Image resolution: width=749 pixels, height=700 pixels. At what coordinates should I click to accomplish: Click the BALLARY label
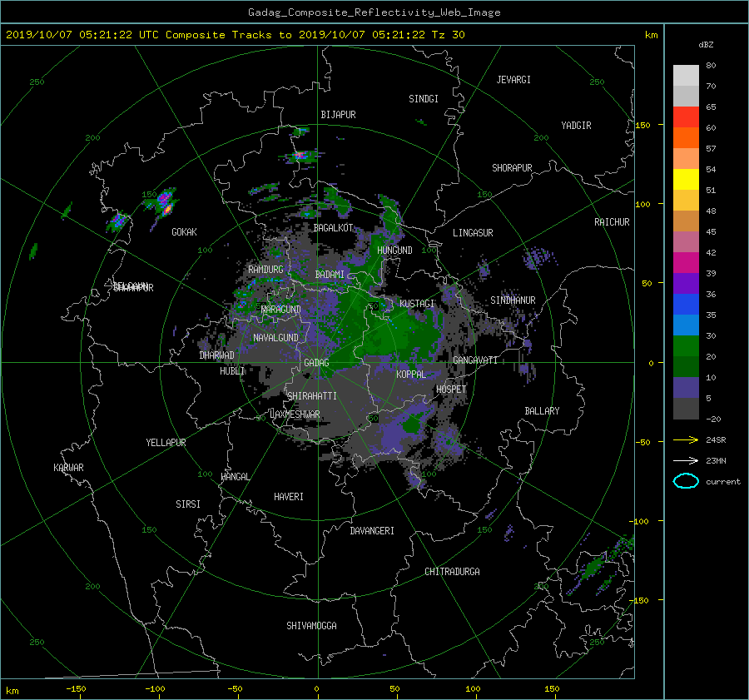click(x=542, y=411)
